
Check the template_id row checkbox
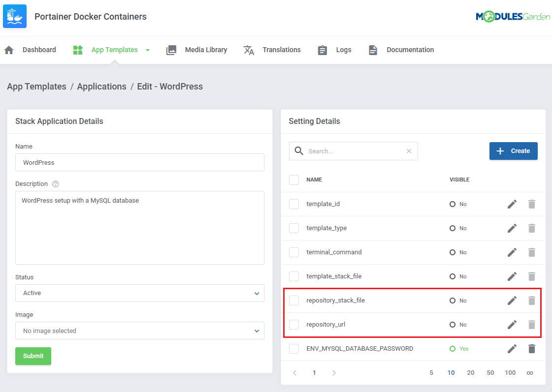pyautogui.click(x=294, y=204)
